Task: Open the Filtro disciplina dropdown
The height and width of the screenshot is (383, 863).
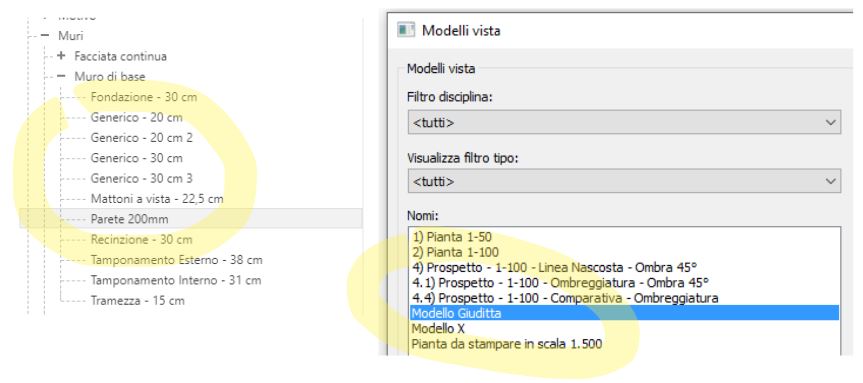Action: [624, 123]
